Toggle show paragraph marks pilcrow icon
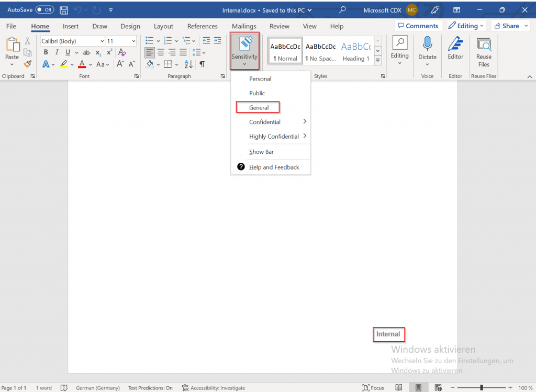The width and height of the screenshot is (536, 392). [202, 64]
